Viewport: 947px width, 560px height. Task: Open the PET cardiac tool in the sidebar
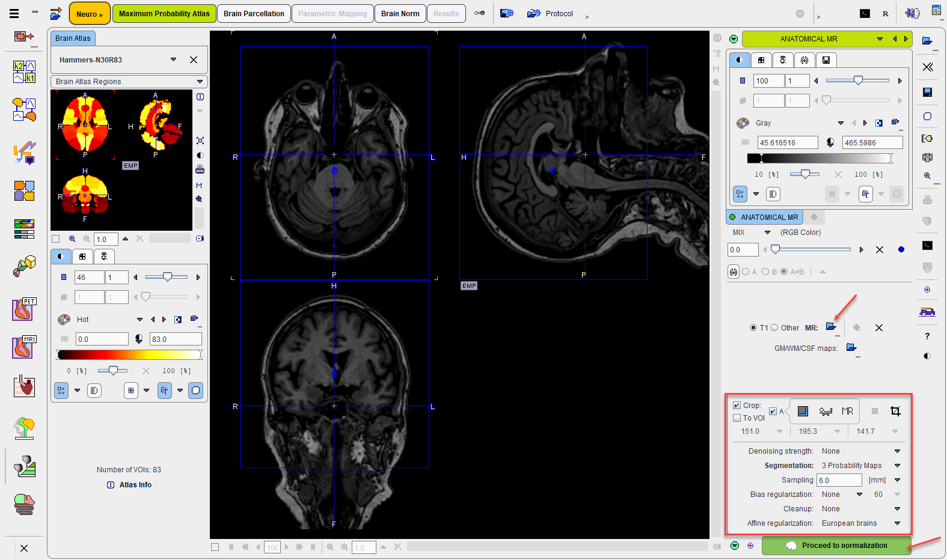click(x=24, y=309)
